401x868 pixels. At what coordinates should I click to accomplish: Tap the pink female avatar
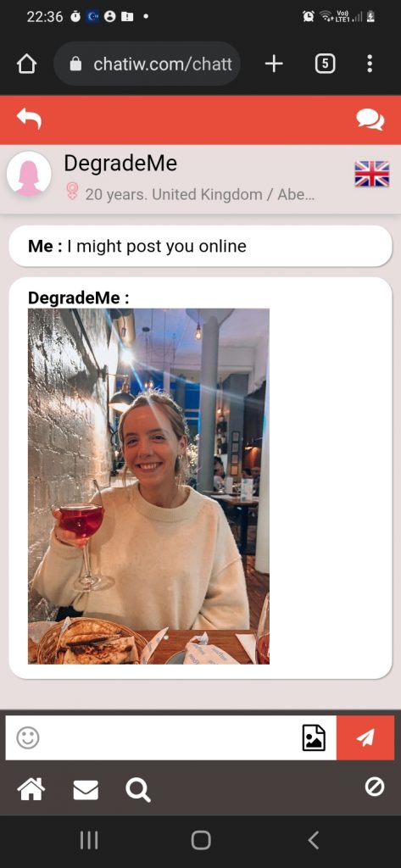[29, 174]
